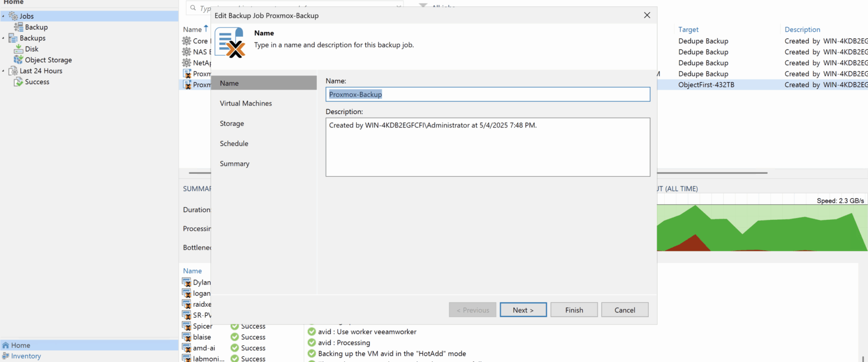
Task: Click the Backup job icon in the tree
Action: pyautogui.click(x=19, y=27)
